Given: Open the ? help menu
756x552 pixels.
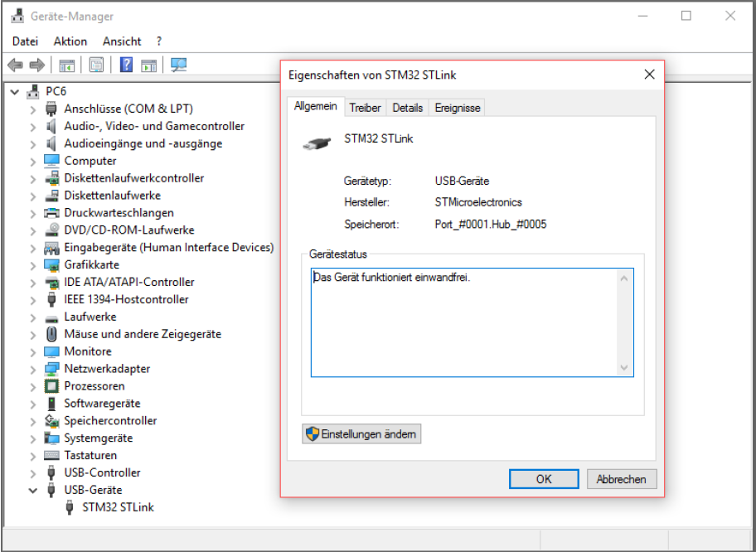Looking at the screenshot, I should [159, 41].
